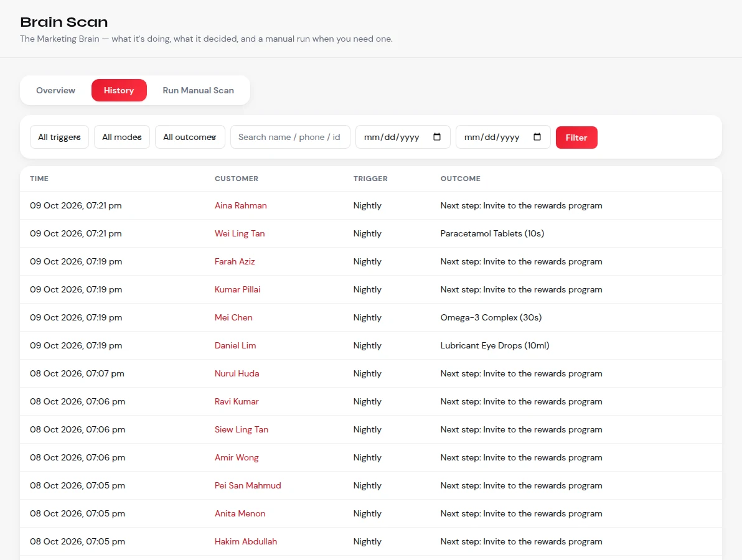This screenshot has width=742, height=560.
Task: Open the All triggers dropdown
Action: click(59, 137)
